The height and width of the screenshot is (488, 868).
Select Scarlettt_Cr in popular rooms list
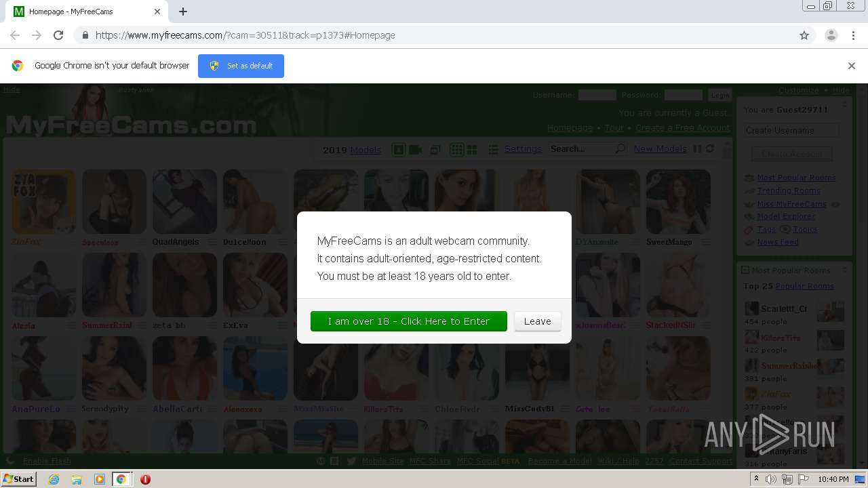click(783, 309)
